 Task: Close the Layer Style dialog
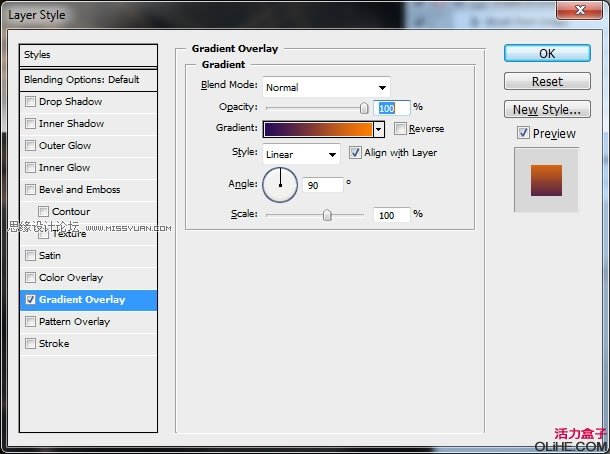(579, 10)
